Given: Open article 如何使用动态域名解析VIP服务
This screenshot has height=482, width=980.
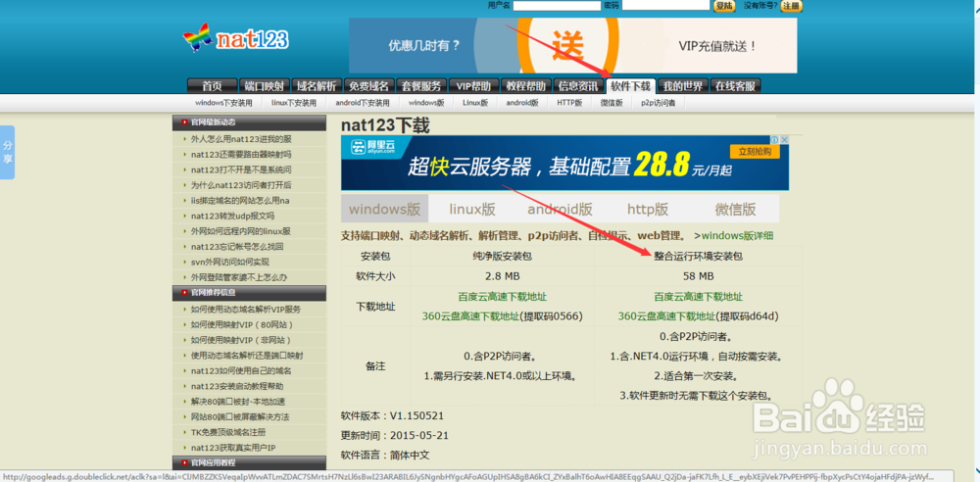Looking at the screenshot, I should (x=246, y=310).
